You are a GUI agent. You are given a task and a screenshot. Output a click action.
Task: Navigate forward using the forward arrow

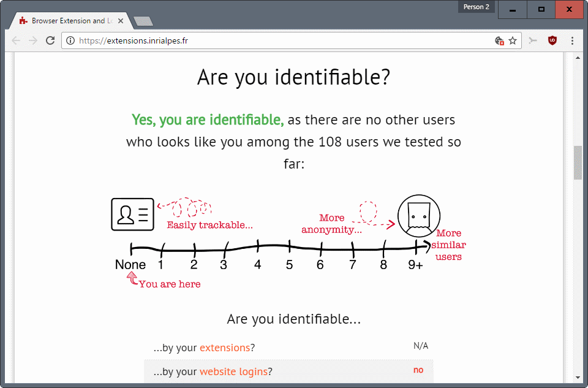coord(32,40)
